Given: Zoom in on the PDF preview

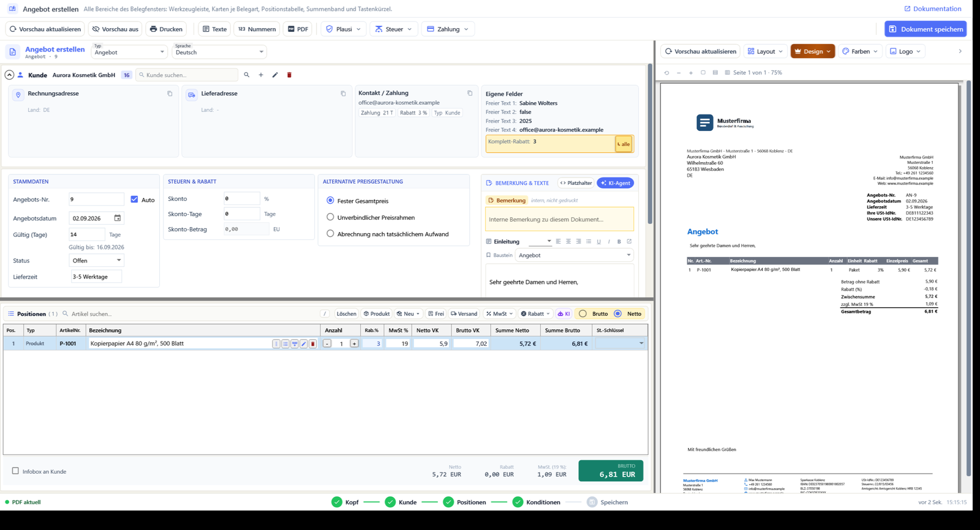Looking at the screenshot, I should (x=691, y=72).
